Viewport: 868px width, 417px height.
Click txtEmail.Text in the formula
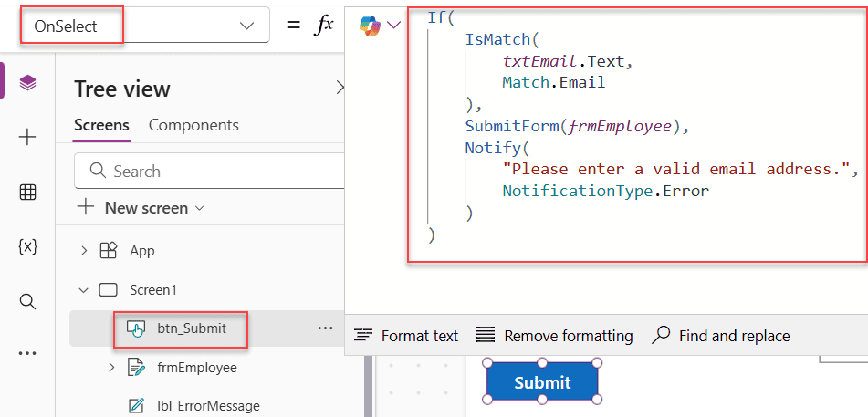(563, 61)
